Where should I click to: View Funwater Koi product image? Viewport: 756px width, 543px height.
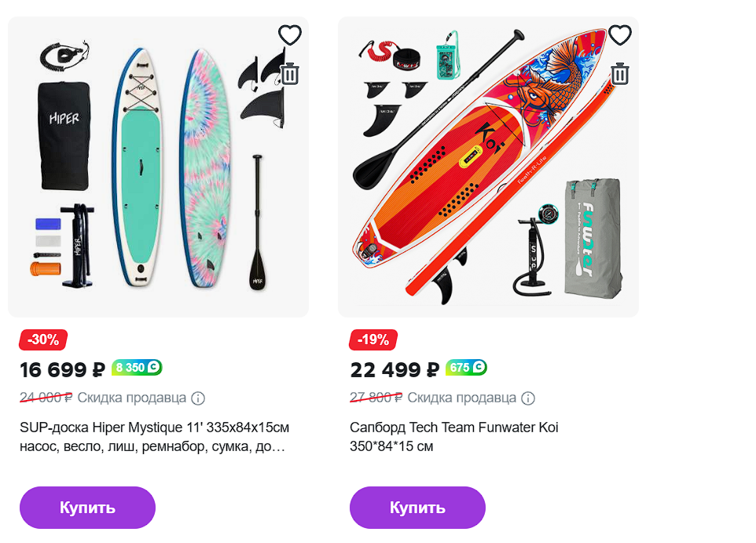click(487, 167)
